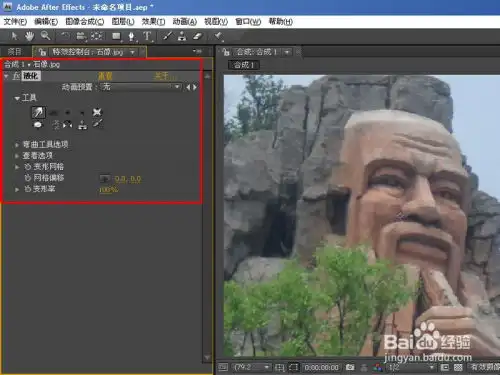The width and height of the screenshot is (500, 375).
Task: Open the 图层 menu
Action: coord(123,22)
